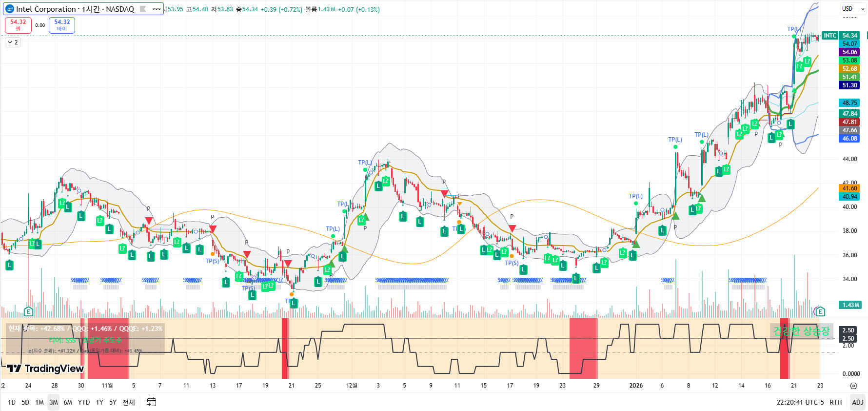Click the orange 41.60 price label
Image resolution: width=868 pixels, height=411 pixels.
849,188
